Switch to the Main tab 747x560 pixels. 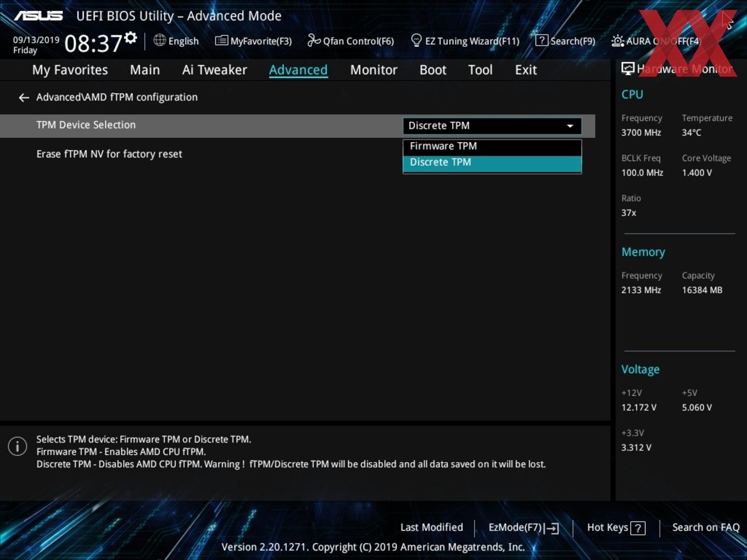(x=145, y=70)
